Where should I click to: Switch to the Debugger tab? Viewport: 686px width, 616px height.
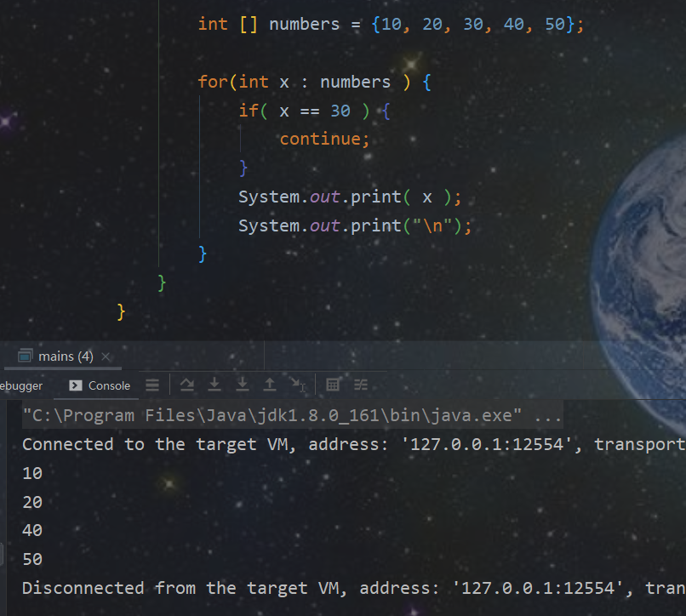click(21, 385)
